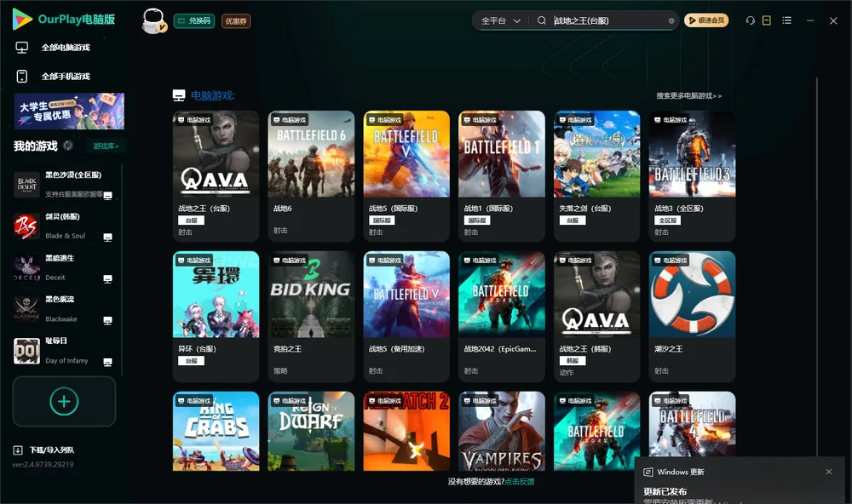Open 战地3 (全区服) card
This screenshot has height=504, width=852.
pos(692,176)
